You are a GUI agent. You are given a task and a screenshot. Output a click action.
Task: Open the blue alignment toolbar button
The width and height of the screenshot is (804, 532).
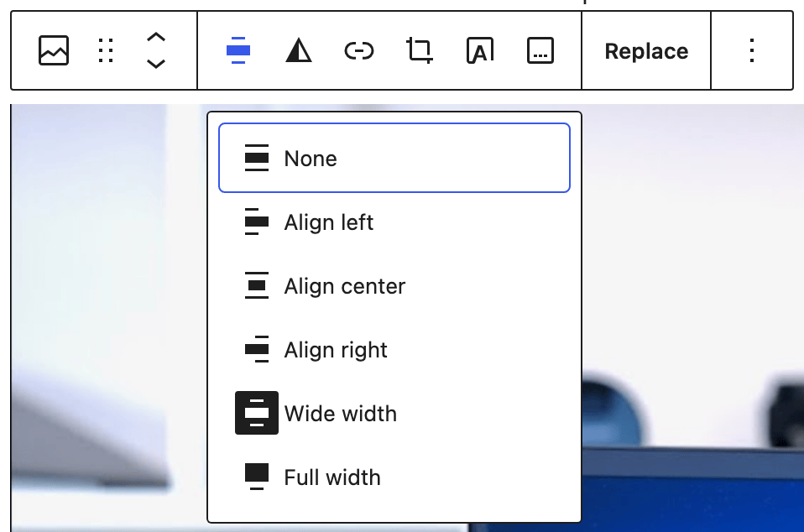pyautogui.click(x=238, y=50)
